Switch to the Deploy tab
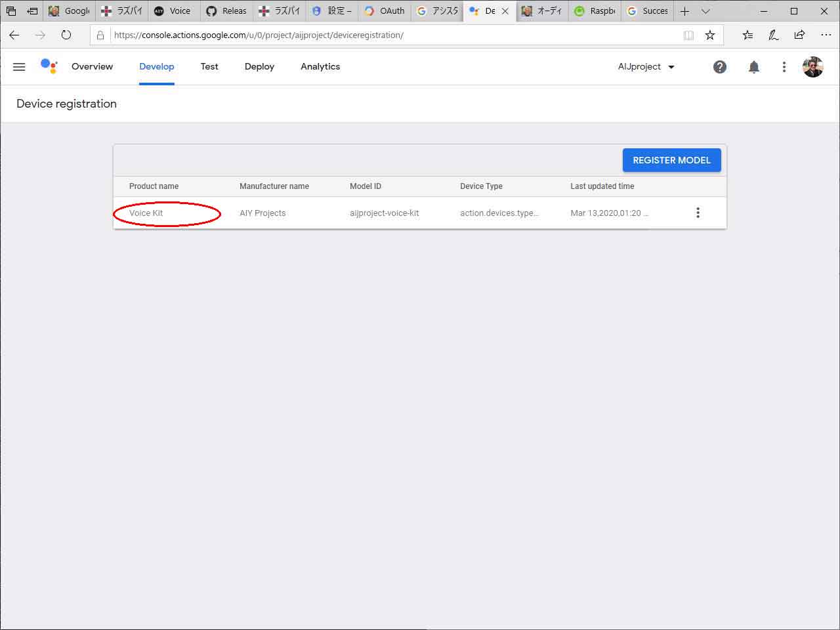840x630 pixels. [x=259, y=66]
